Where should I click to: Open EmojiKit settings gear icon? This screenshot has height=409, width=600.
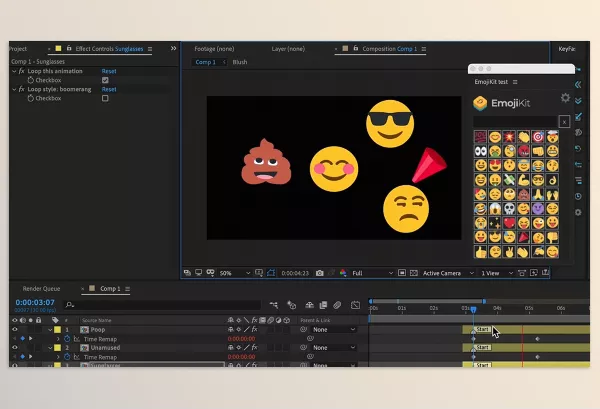[x=565, y=98]
